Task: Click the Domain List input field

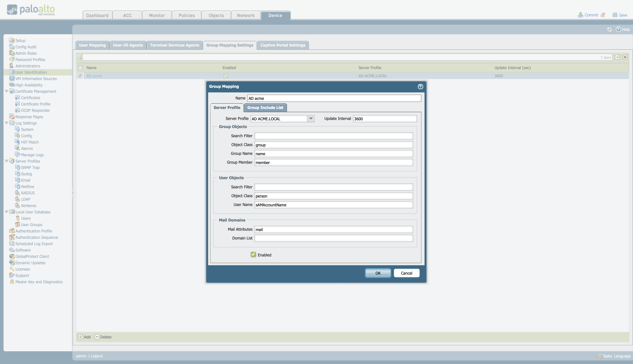Action: tap(333, 238)
